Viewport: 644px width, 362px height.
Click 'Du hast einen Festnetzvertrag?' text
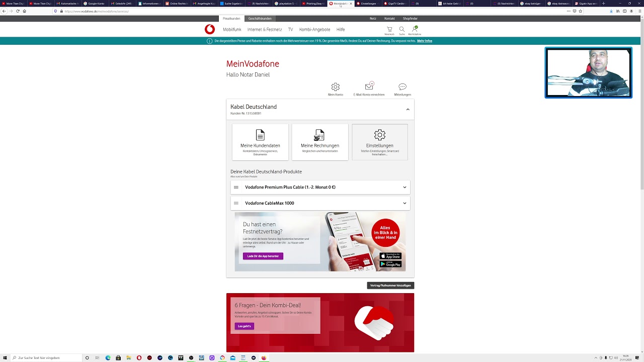(x=263, y=228)
